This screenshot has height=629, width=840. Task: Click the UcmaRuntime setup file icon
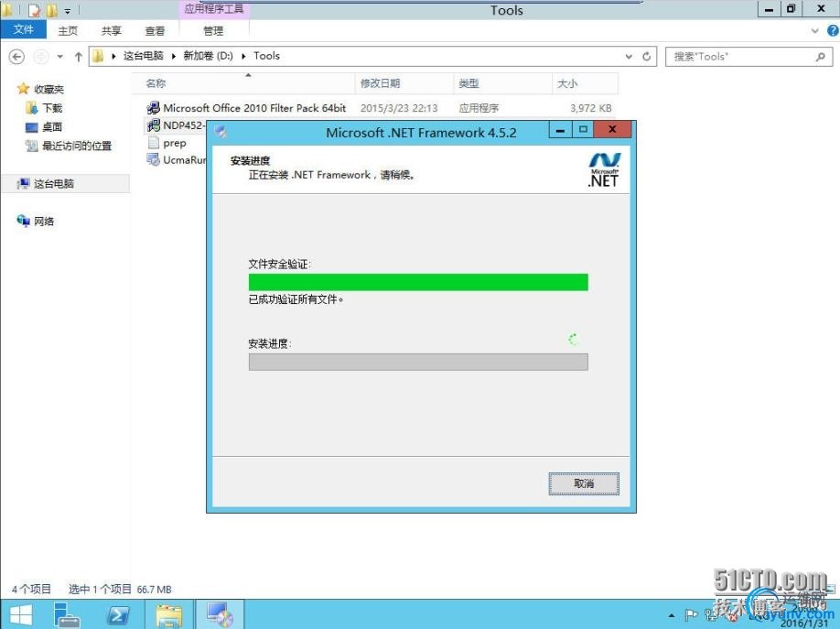153,159
